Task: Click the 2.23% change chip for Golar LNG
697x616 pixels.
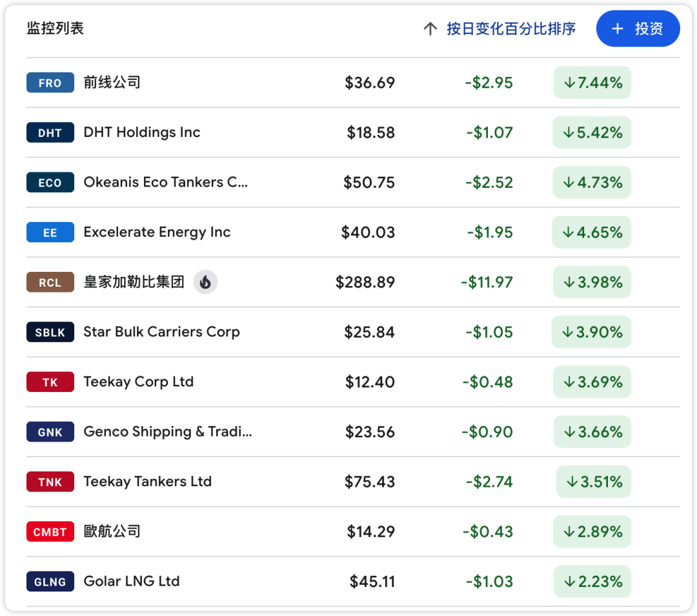Action: click(x=592, y=581)
